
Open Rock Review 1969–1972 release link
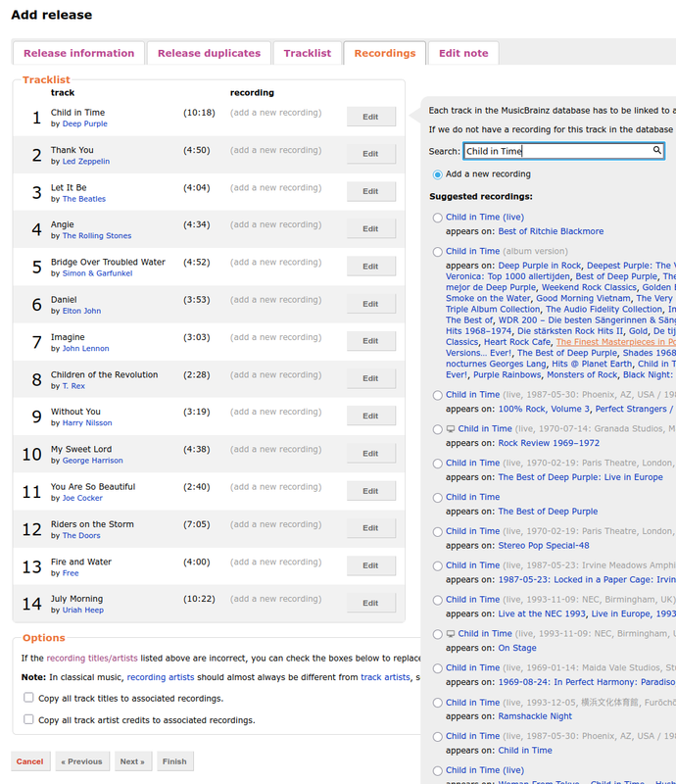549,443
